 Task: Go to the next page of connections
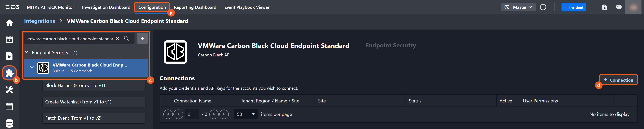(214, 114)
